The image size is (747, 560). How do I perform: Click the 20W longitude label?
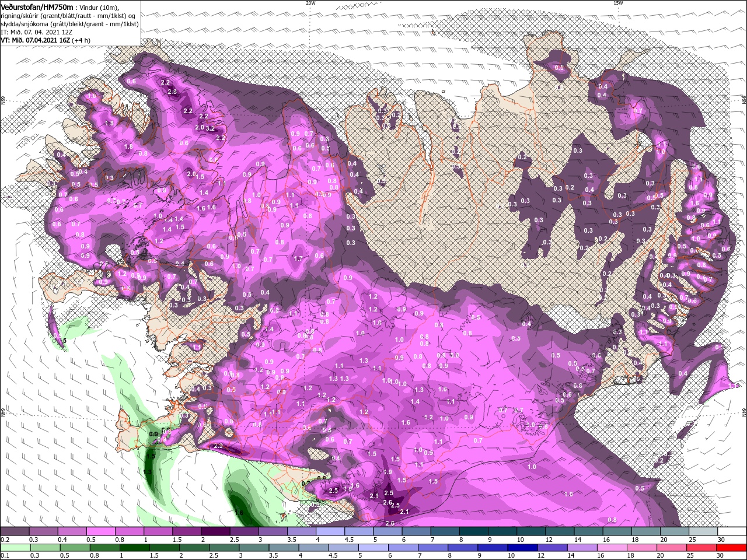(x=310, y=3)
